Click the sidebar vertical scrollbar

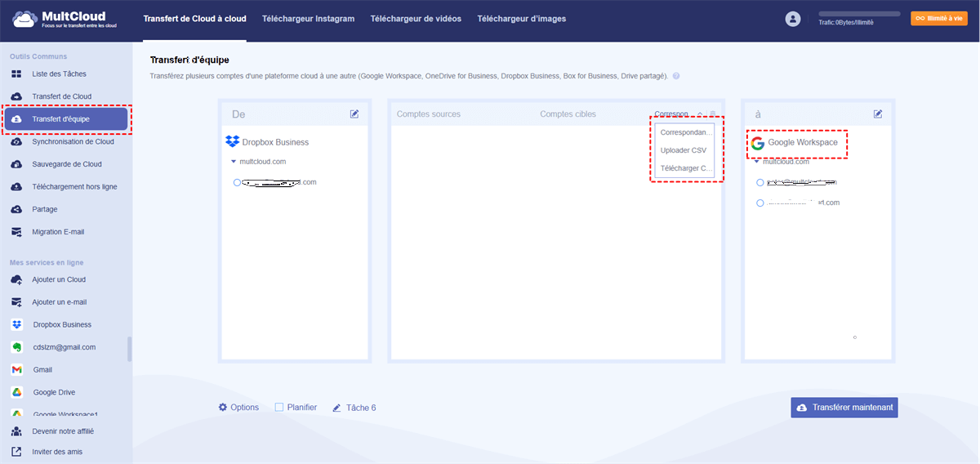[x=129, y=349]
